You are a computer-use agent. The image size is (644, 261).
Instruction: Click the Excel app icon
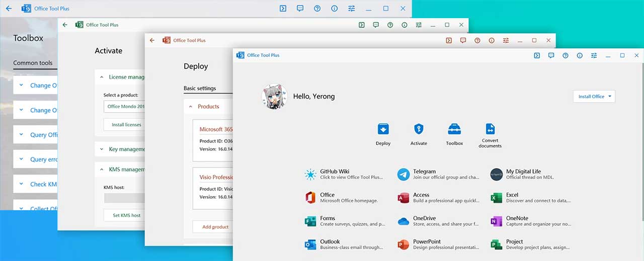(x=496, y=198)
